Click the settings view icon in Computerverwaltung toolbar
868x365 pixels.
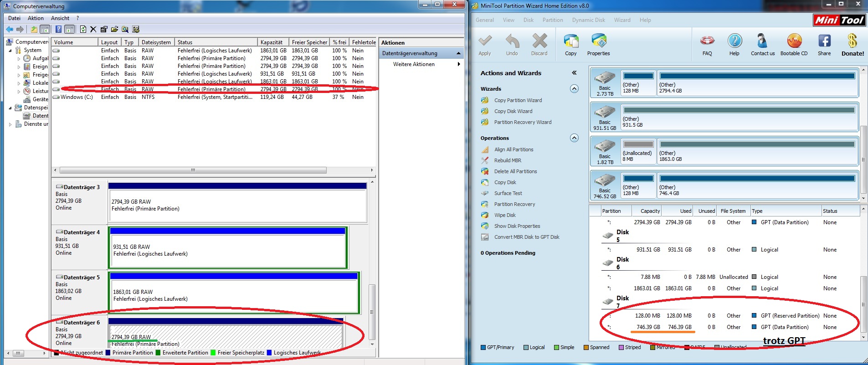pyautogui.click(x=136, y=29)
